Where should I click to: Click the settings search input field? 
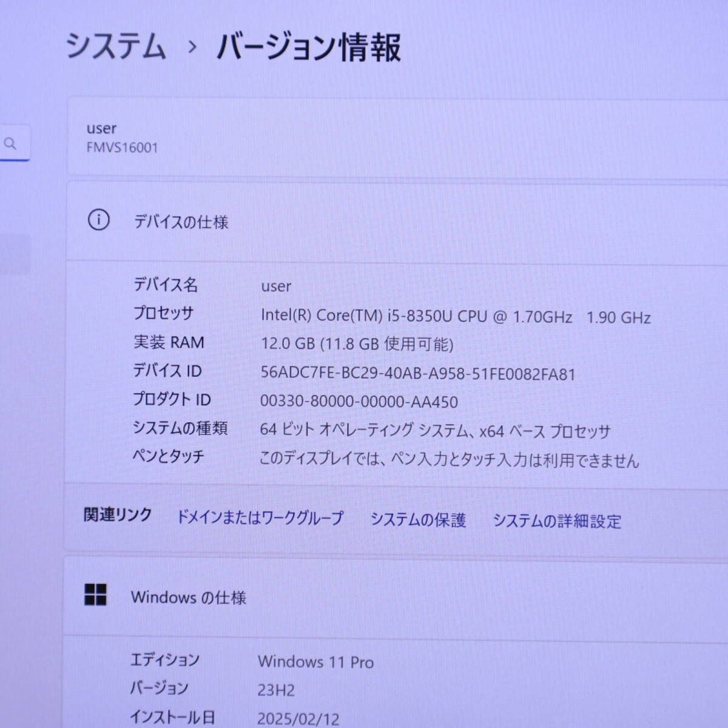15,144
